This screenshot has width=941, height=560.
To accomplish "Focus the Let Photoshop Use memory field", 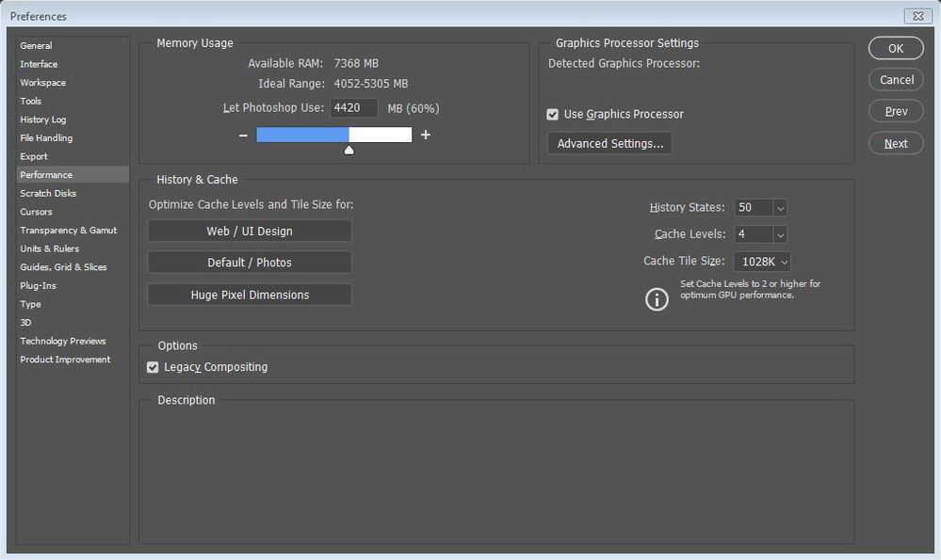I will click(353, 108).
